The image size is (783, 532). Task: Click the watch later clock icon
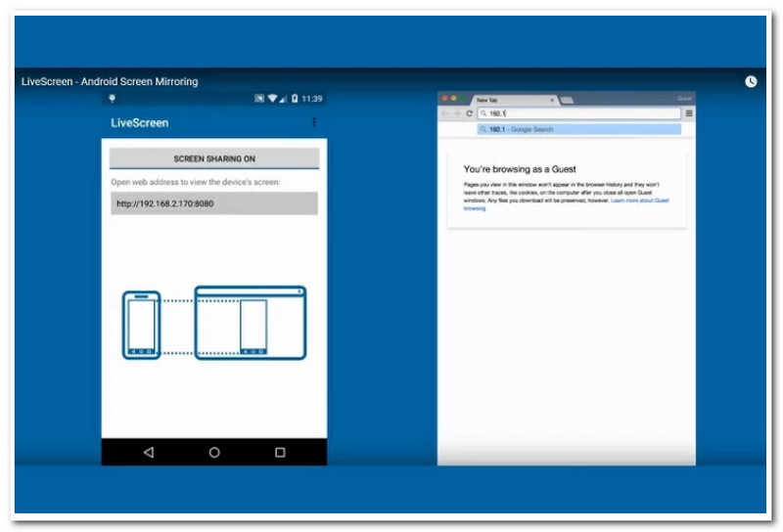click(751, 81)
